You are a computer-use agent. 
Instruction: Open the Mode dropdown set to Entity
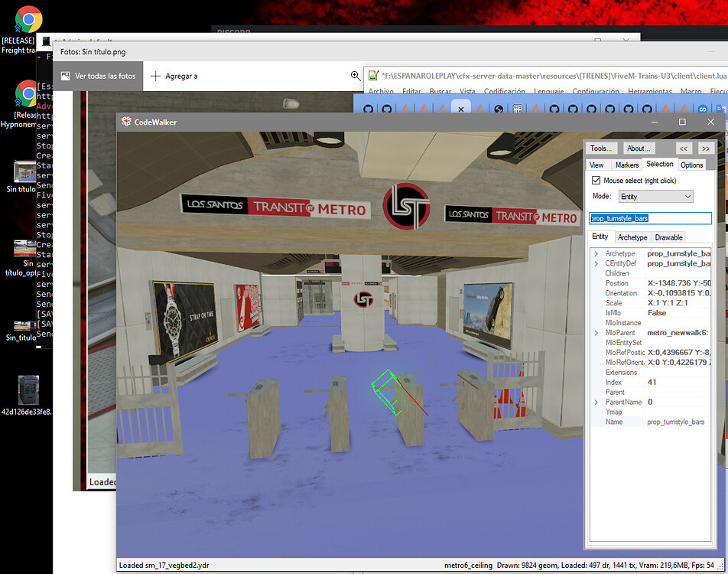coord(655,197)
